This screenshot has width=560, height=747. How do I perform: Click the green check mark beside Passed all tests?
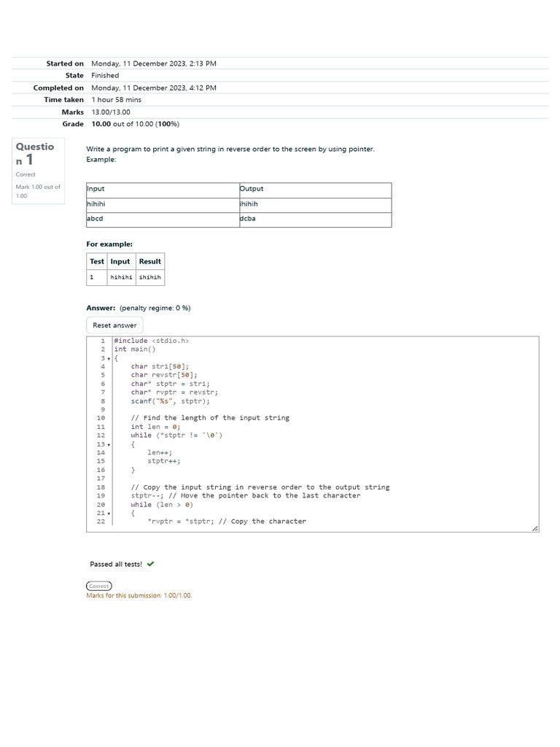150,564
